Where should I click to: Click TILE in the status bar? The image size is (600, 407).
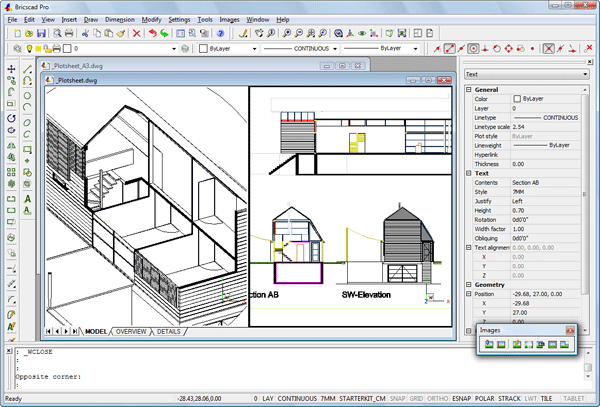click(x=546, y=399)
